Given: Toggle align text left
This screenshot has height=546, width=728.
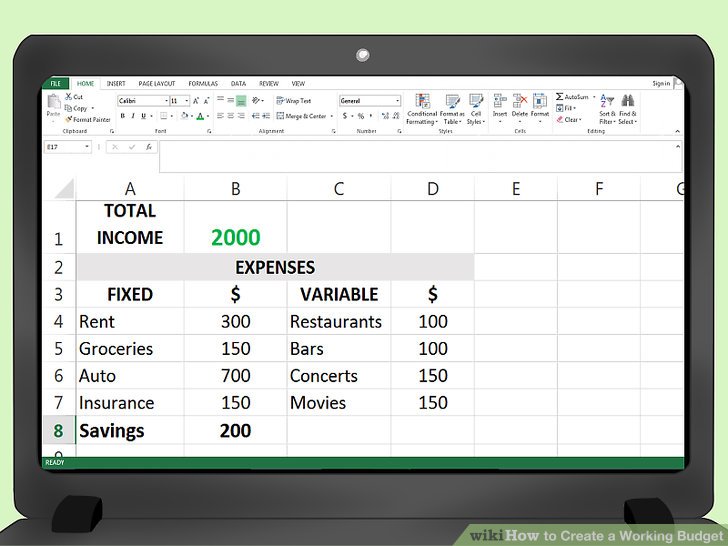Looking at the screenshot, I should (x=221, y=116).
